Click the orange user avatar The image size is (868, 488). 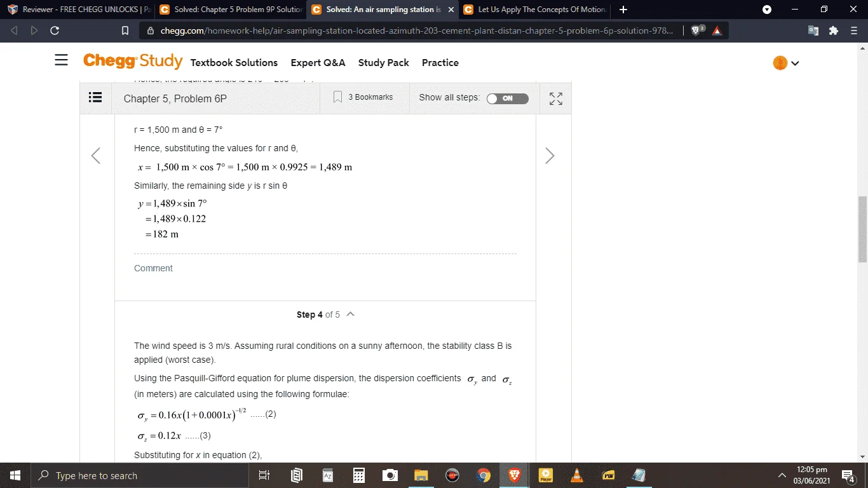[780, 63]
